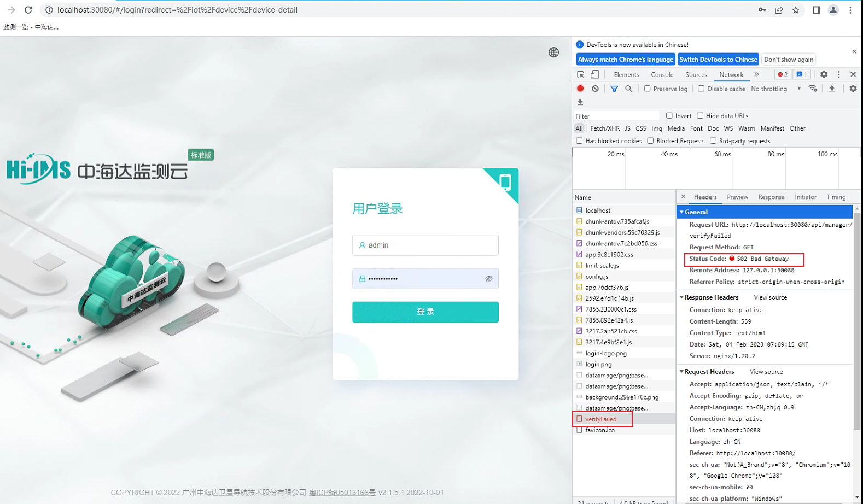The width and height of the screenshot is (863, 504).
Task: Toggle password visibility eye icon
Action: [x=488, y=279]
